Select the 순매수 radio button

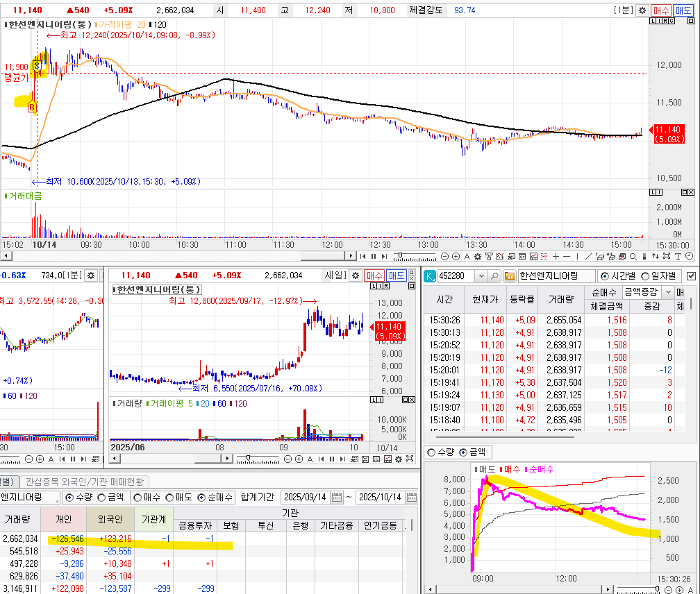201,498
